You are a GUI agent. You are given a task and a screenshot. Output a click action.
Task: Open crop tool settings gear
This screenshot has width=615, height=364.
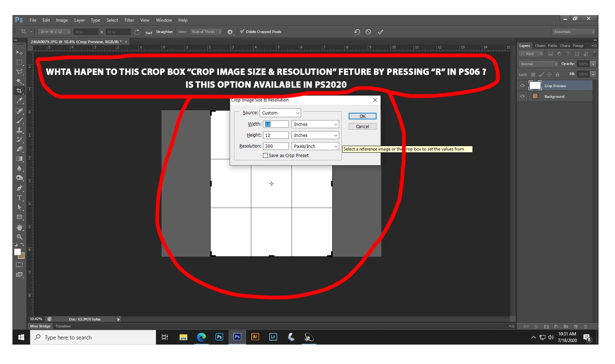(x=230, y=32)
